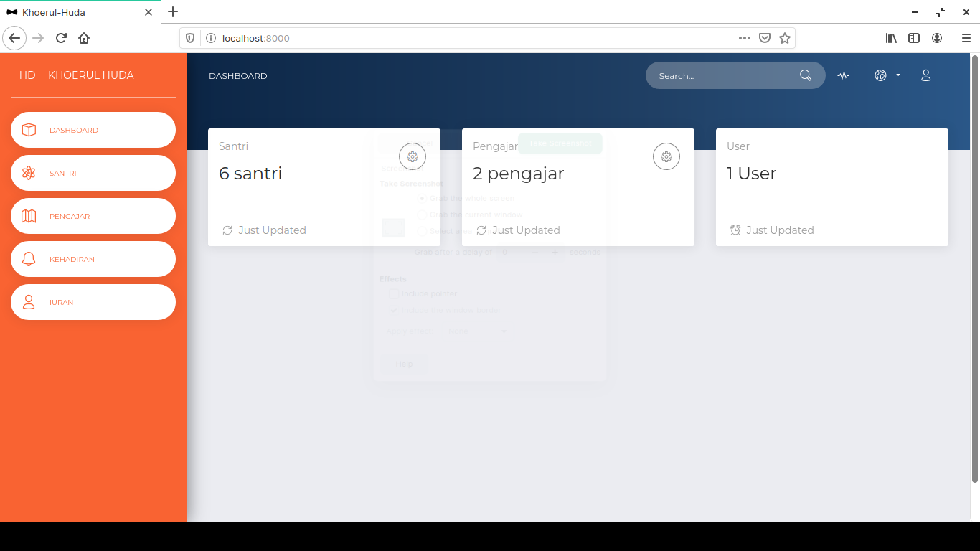This screenshot has height=551, width=980.
Task: Click the HD logo in sidebar
Action: click(27, 75)
